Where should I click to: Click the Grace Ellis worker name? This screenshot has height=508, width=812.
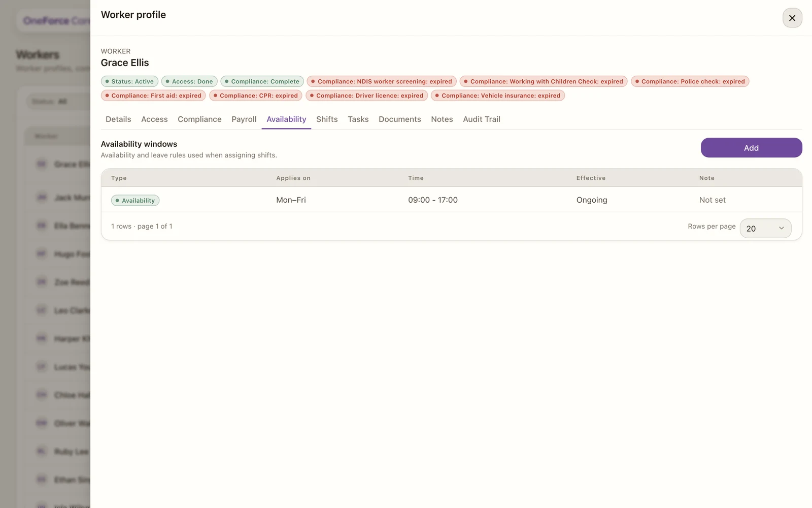point(125,62)
